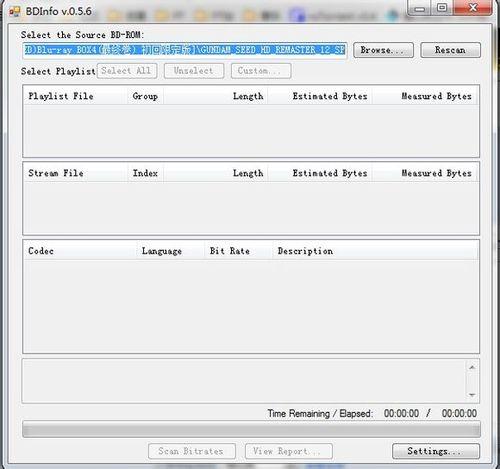Click inside the empty log text area

pos(244,381)
